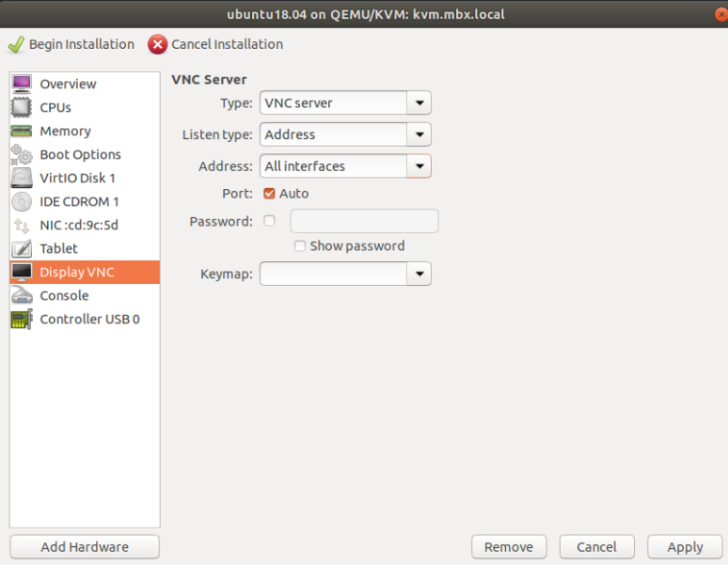Click the green checkmark Begin Installation icon
728x565 pixels.
click(x=16, y=44)
